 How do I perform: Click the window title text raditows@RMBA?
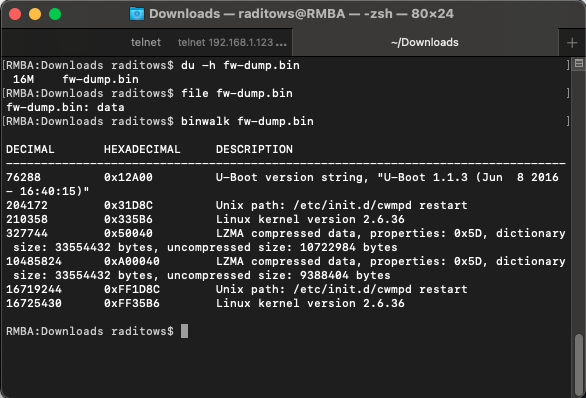[x=292, y=14]
